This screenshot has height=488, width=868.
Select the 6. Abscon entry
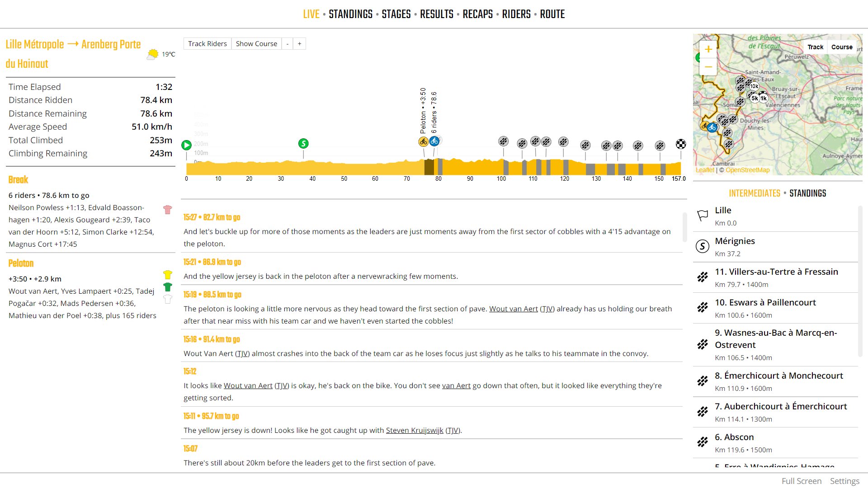coord(775,443)
